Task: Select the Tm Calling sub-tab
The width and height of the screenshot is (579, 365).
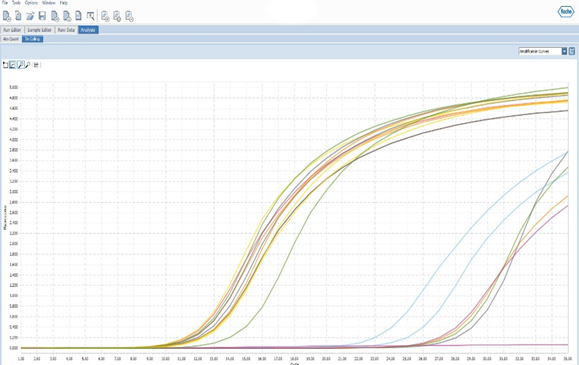Action: point(32,39)
